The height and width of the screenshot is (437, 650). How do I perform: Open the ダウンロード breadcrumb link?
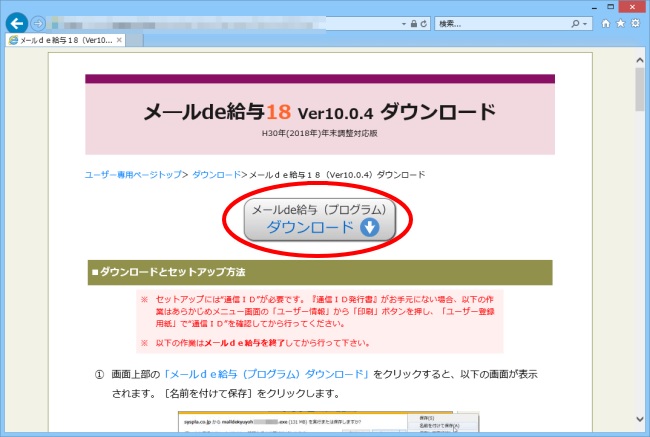[216, 175]
